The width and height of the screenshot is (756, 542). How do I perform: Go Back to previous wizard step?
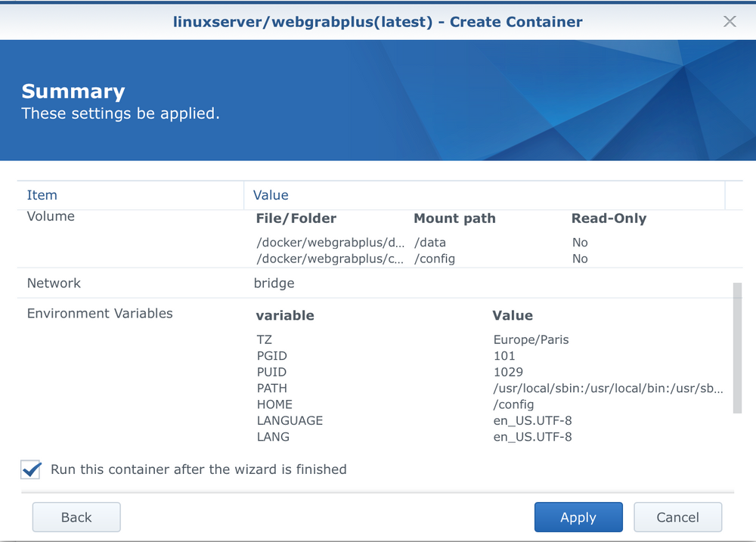click(76, 517)
